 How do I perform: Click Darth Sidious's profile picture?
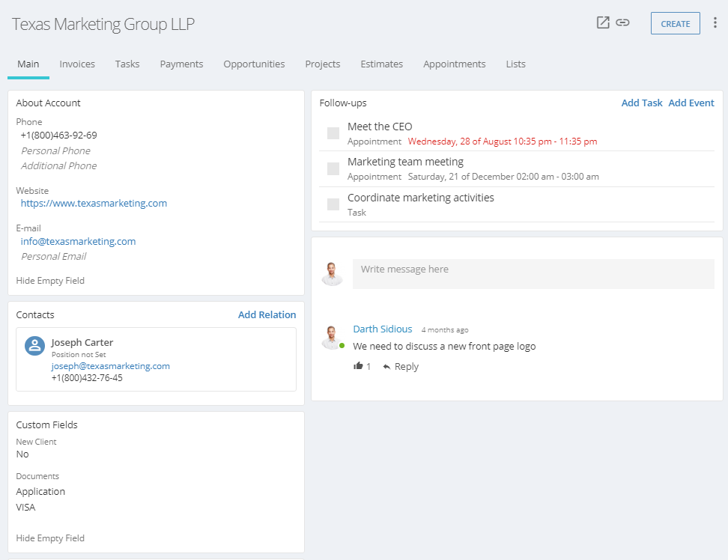(332, 338)
